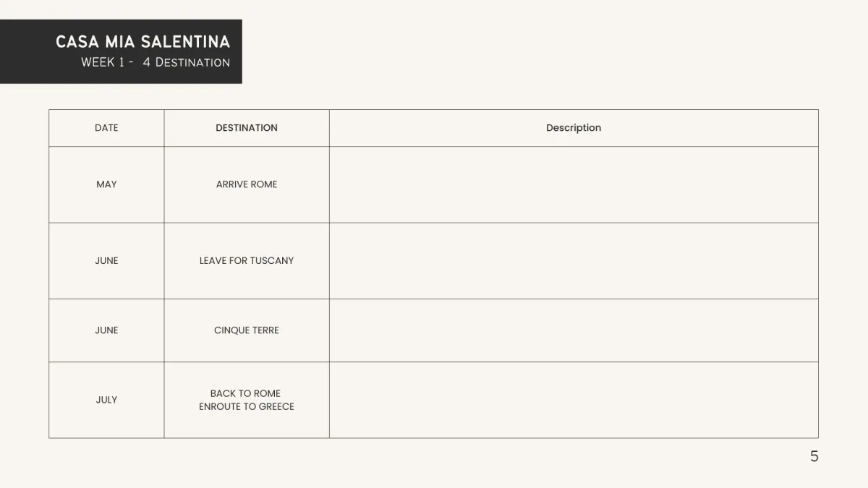The height and width of the screenshot is (488, 868).
Task: Select the JUNE cell beside Cinque Terre
Action: [106, 330]
